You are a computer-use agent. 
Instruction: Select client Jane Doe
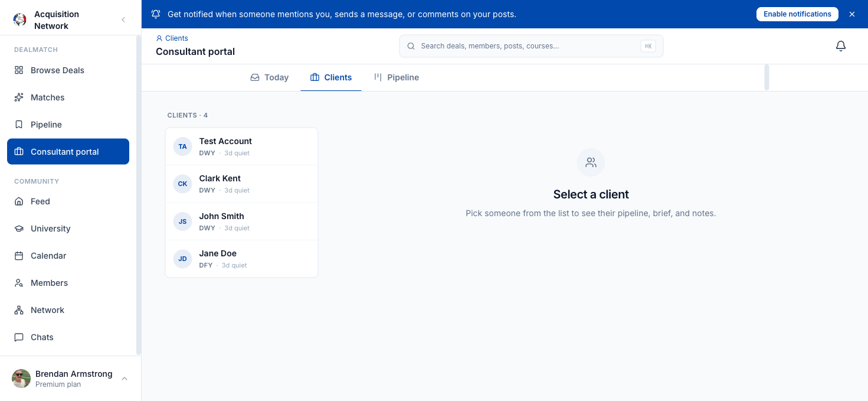pyautogui.click(x=242, y=259)
